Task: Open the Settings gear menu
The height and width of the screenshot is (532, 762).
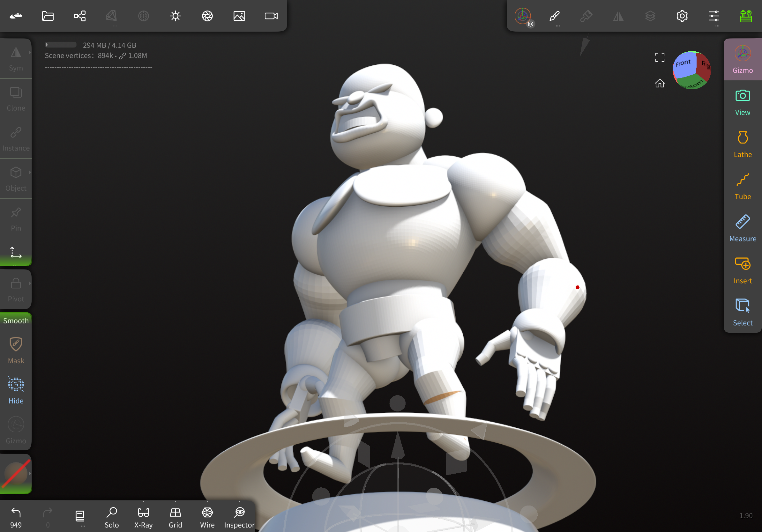Action: point(682,16)
